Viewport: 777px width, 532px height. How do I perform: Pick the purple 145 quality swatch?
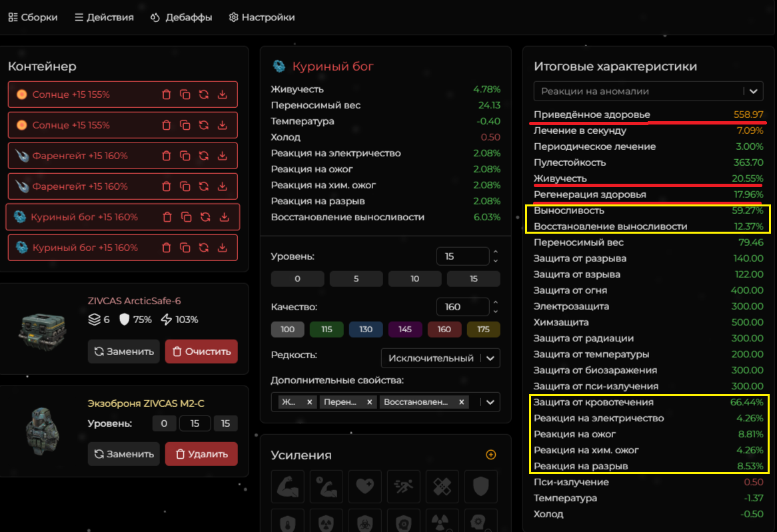405,329
